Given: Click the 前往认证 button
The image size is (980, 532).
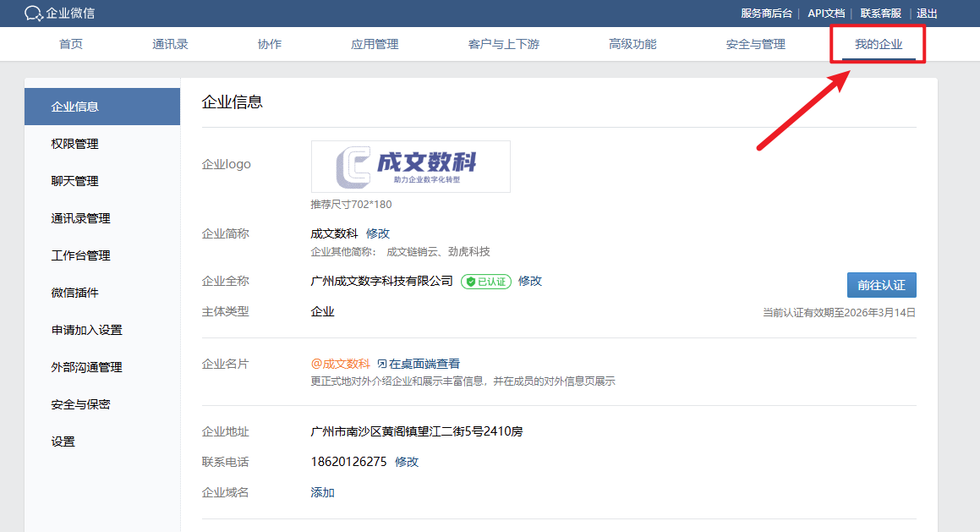Looking at the screenshot, I should click(x=881, y=285).
